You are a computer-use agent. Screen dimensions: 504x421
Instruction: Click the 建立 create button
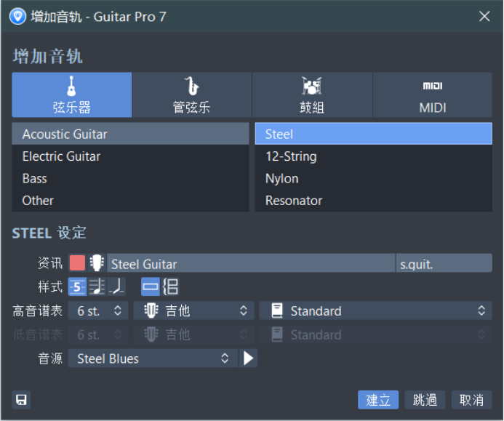point(378,400)
